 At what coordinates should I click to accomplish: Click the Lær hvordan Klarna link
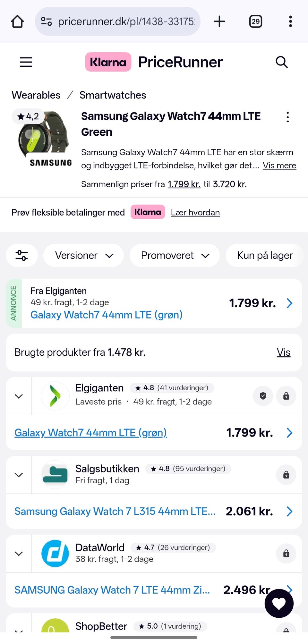click(x=195, y=213)
